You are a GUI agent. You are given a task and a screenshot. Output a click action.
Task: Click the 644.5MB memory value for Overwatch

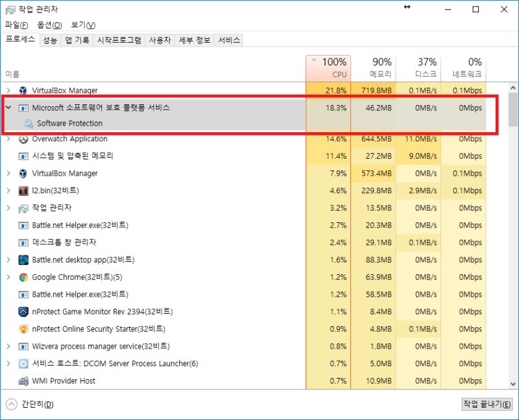[x=377, y=139]
